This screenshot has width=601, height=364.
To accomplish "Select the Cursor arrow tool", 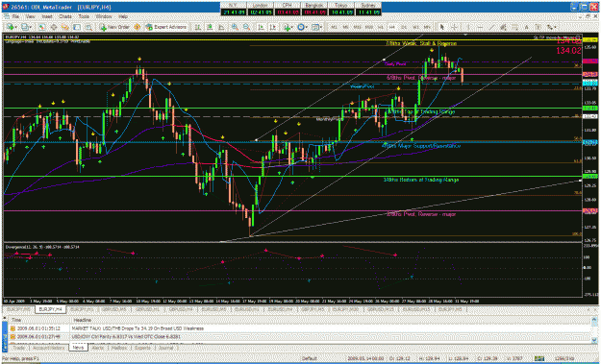I will point(442,27).
